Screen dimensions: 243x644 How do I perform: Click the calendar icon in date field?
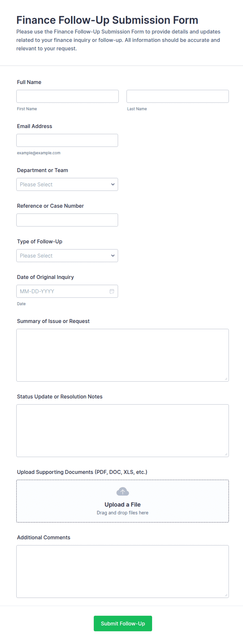(112, 291)
